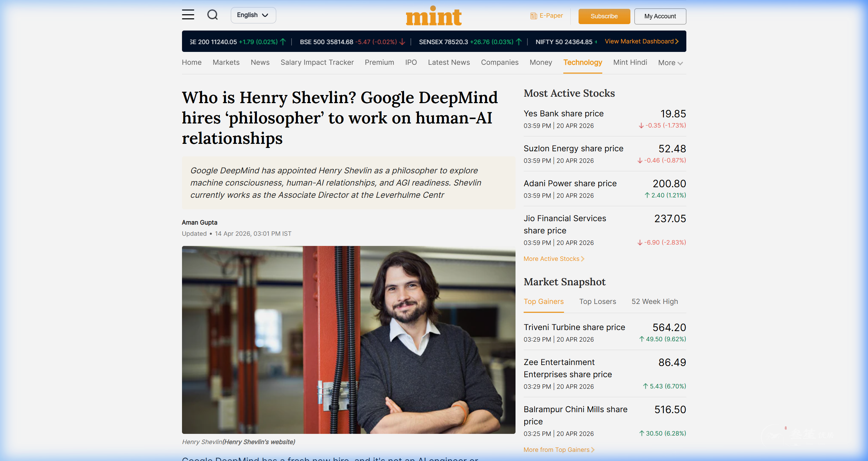Click Market Snapshot heading

click(x=564, y=282)
